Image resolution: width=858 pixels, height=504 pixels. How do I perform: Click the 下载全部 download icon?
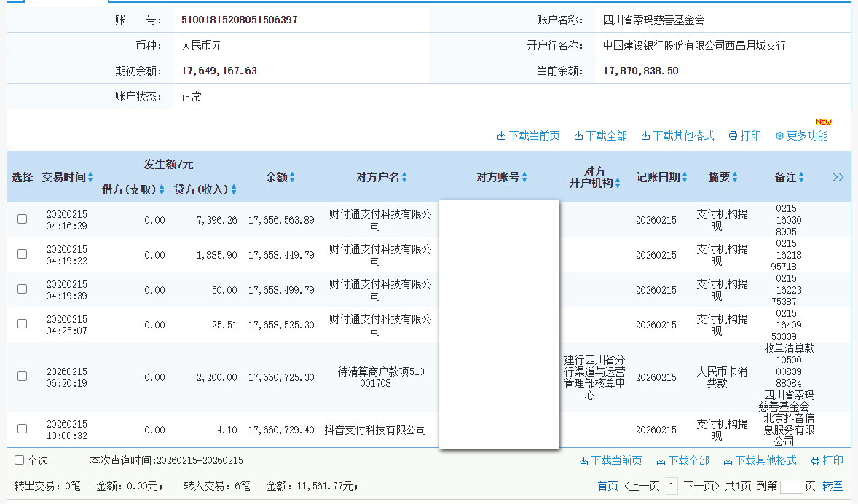point(578,135)
